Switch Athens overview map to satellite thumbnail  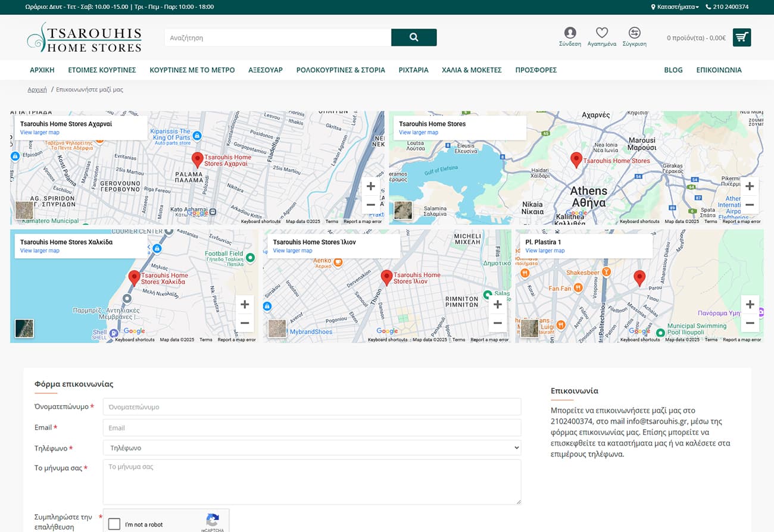click(403, 210)
